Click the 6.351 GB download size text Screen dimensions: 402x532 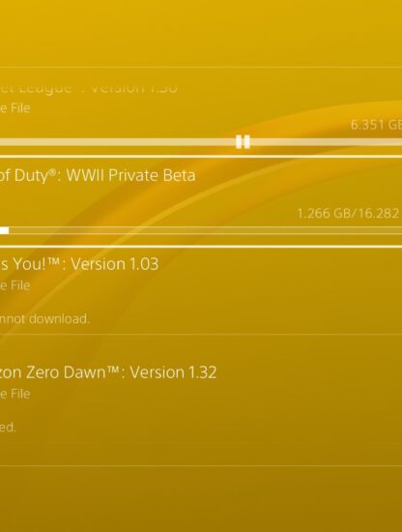pyautogui.click(x=376, y=125)
